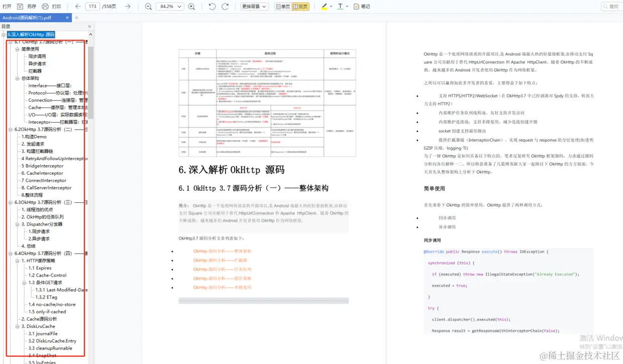Click the link OkHttp 源码分析——拦截器
Viewport: 623px width, 364px height.
click(220, 260)
